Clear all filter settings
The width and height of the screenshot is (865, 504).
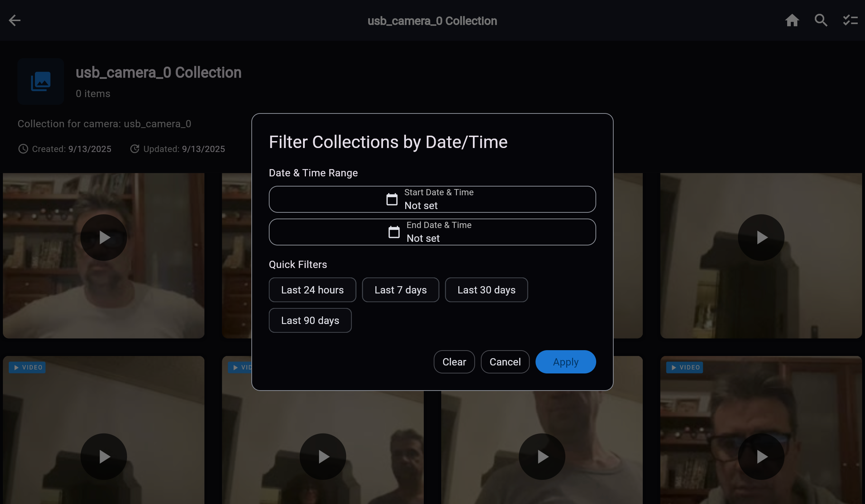(x=454, y=361)
